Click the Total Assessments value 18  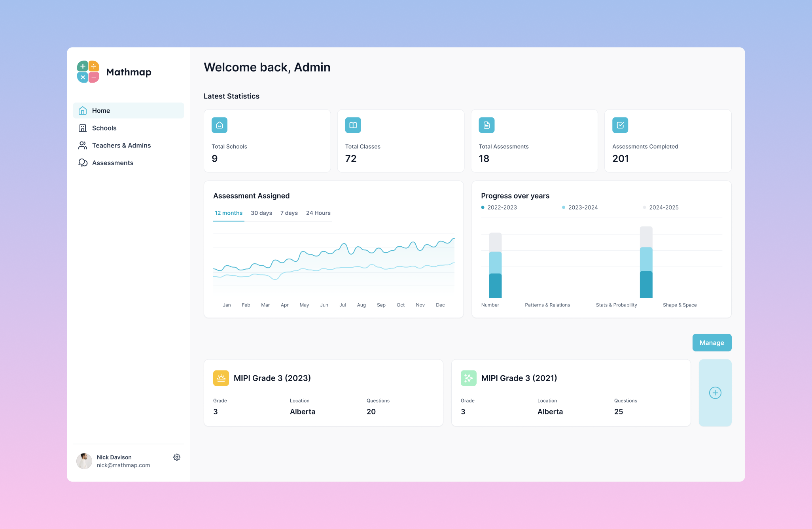484,159
